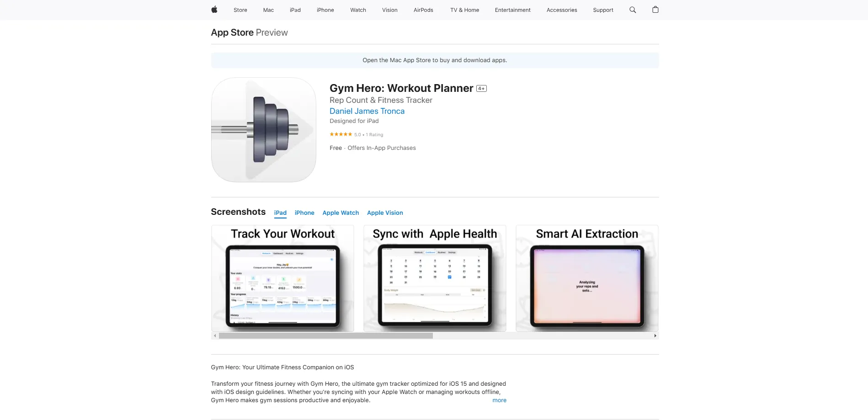868x420 pixels.
Task: Select the Apple Vision screenshots tab
Action: point(385,213)
